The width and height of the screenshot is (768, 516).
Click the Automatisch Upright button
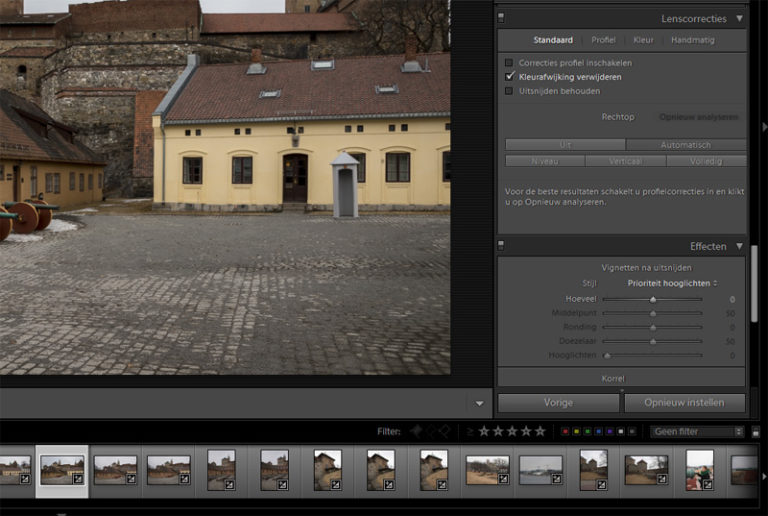coord(686,144)
